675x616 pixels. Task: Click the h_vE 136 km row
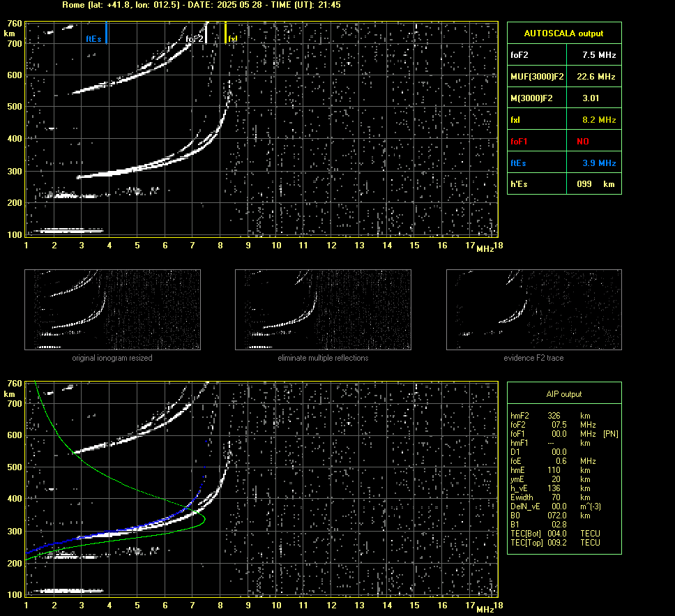[550, 488]
